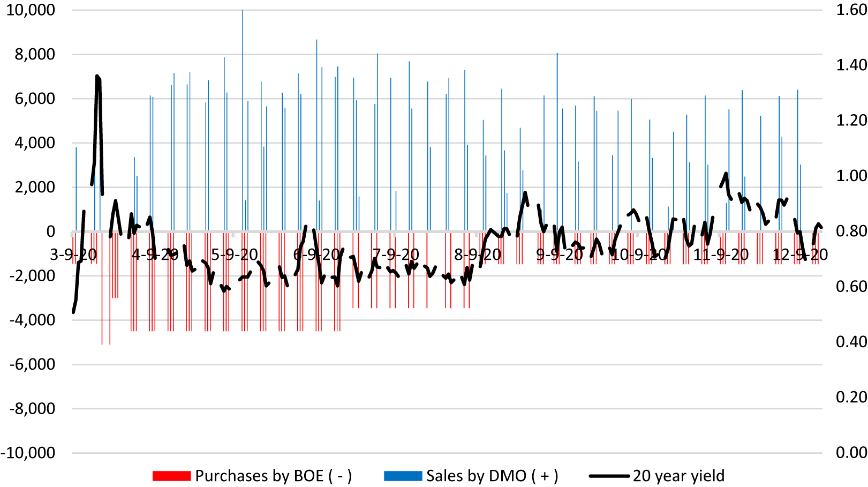Click the right axis value 0.40
The height and width of the screenshot is (487, 868).
coord(851,342)
